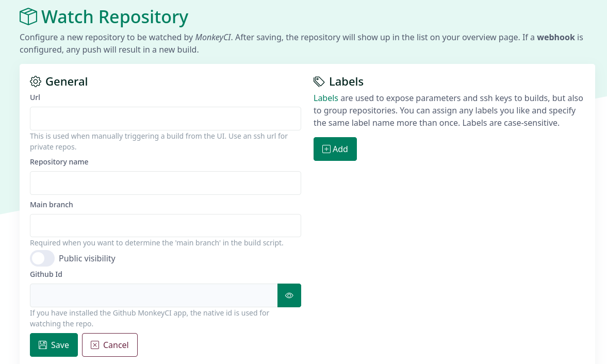
Task: Click the x icon inside the Cancel button
Action: click(x=95, y=345)
